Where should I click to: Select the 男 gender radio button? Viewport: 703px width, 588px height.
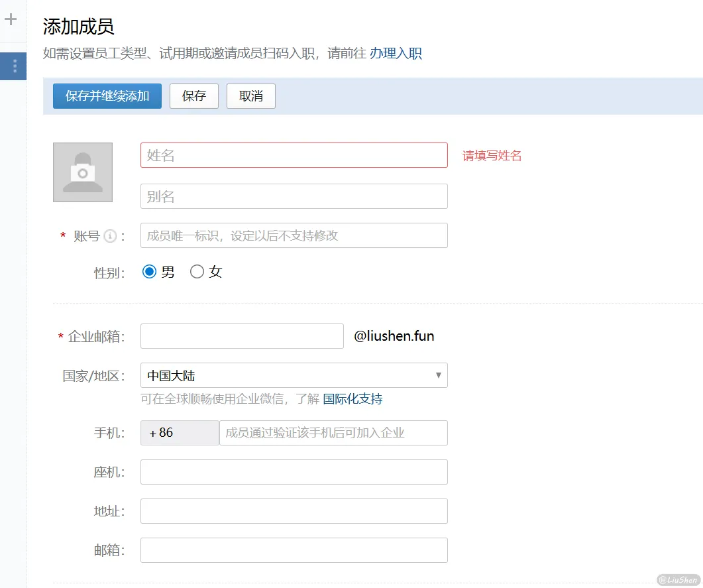tap(149, 272)
